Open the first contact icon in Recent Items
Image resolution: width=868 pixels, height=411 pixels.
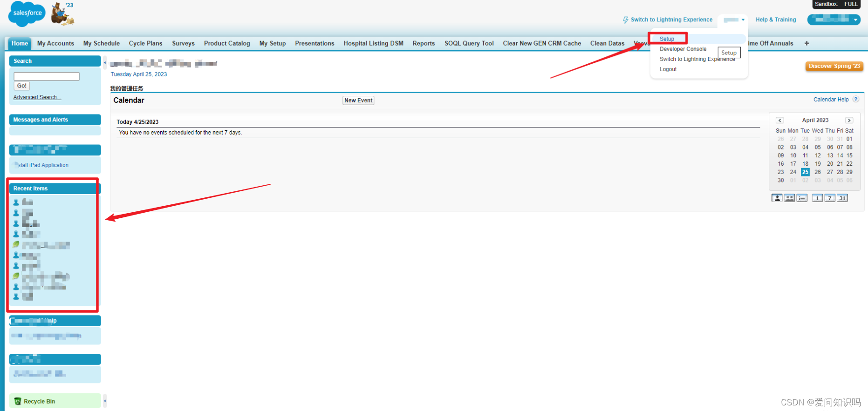point(16,202)
